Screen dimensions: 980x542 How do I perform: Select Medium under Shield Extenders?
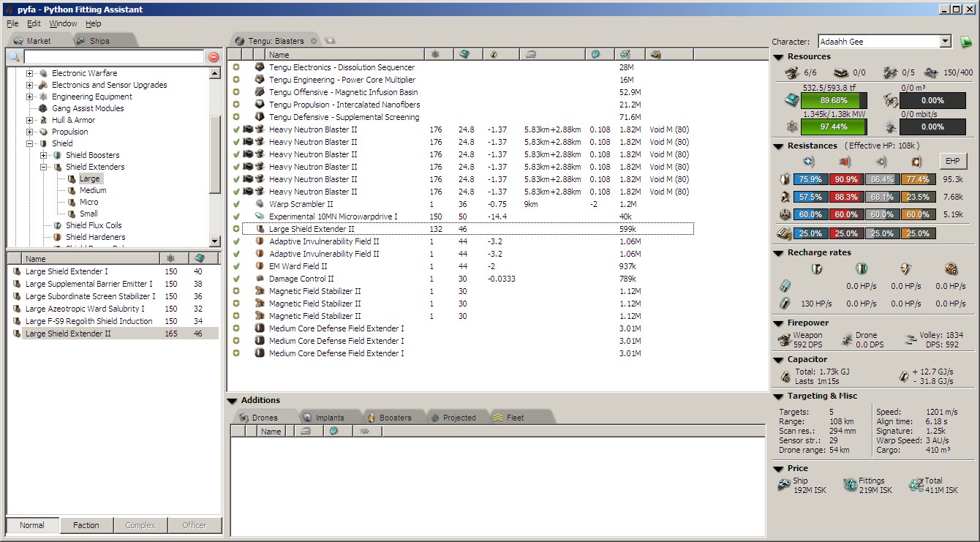(x=93, y=190)
